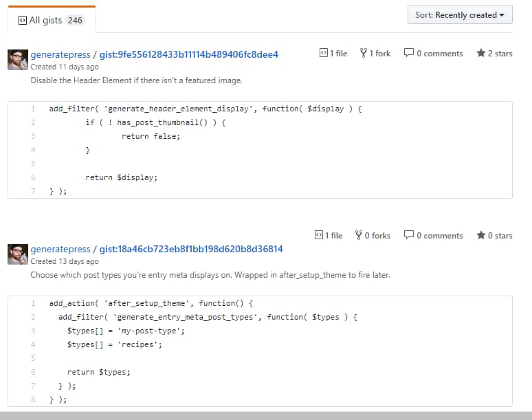Click code line 'add_filter( 'generate_header_element_display''

click(206, 109)
